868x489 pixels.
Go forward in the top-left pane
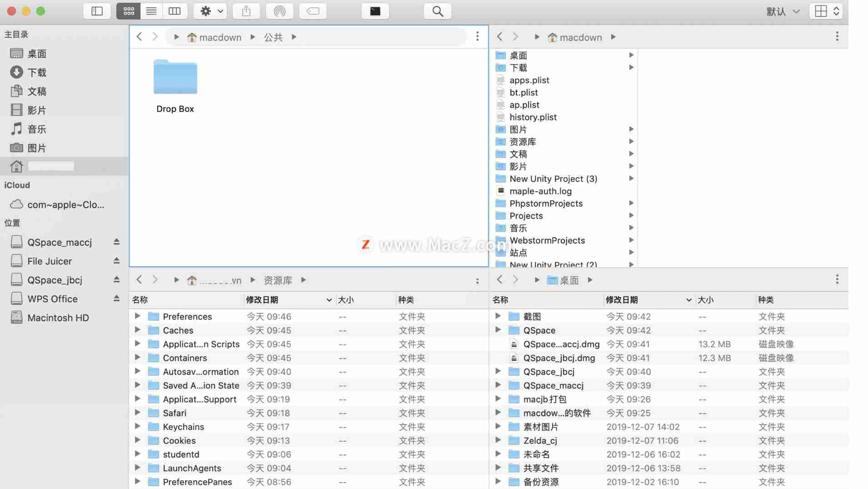coord(155,37)
